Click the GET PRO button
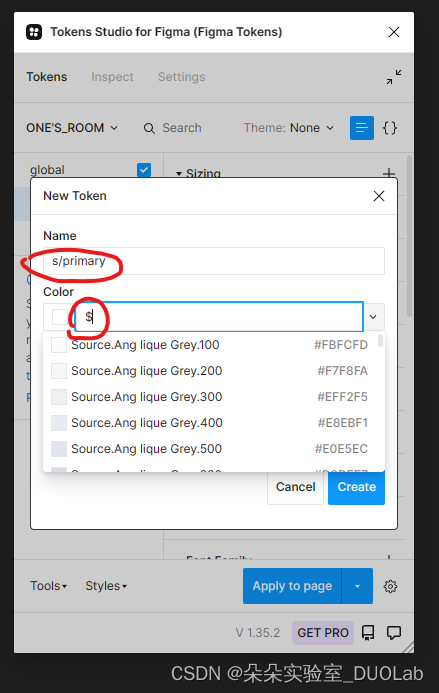Image resolution: width=439 pixels, height=693 pixels. click(x=323, y=633)
